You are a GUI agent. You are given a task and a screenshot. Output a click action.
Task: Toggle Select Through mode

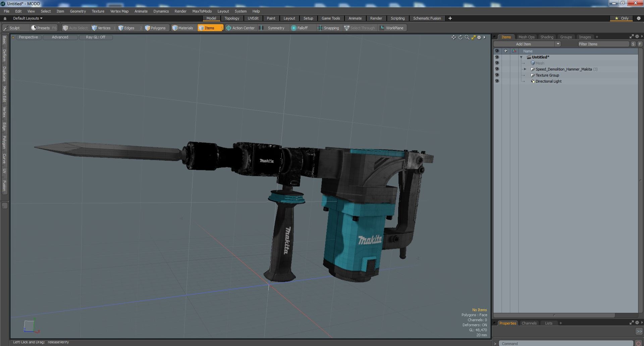(360, 28)
